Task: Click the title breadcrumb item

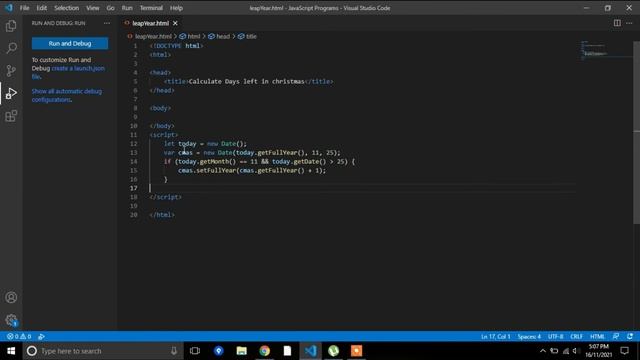Action: (251, 36)
